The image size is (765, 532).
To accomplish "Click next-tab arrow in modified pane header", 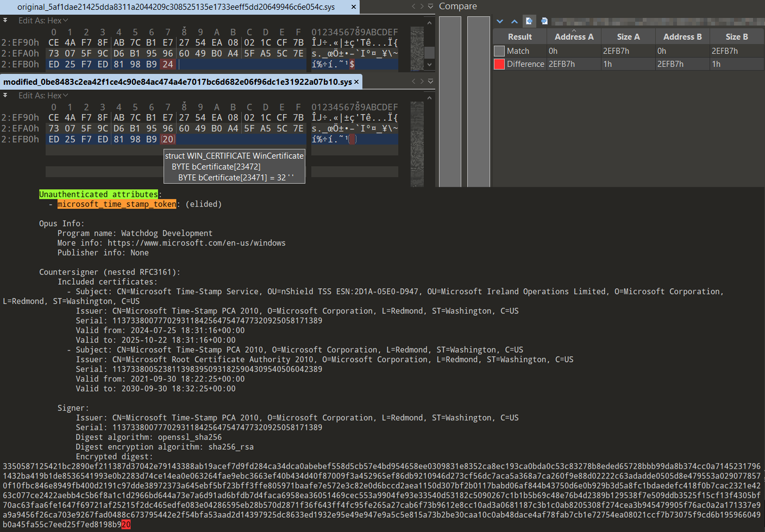I will tap(422, 82).
